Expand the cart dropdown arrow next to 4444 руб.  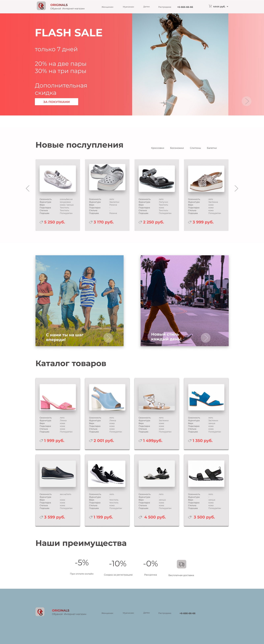coord(228,7)
